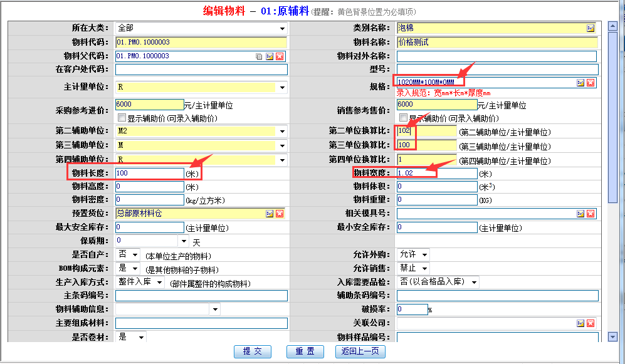Viewport: 625px width, 364px height.
Task: Clear the 物料父代码 value with red X
Action: (280, 56)
